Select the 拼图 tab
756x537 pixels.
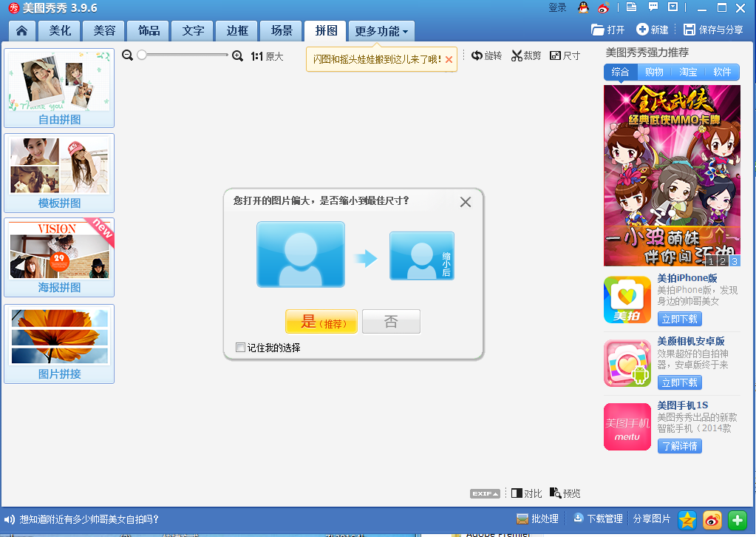click(x=326, y=31)
